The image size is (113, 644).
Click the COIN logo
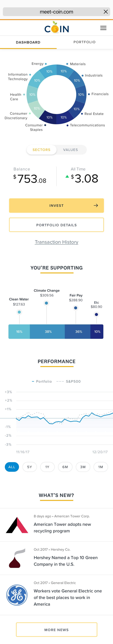click(x=56, y=28)
